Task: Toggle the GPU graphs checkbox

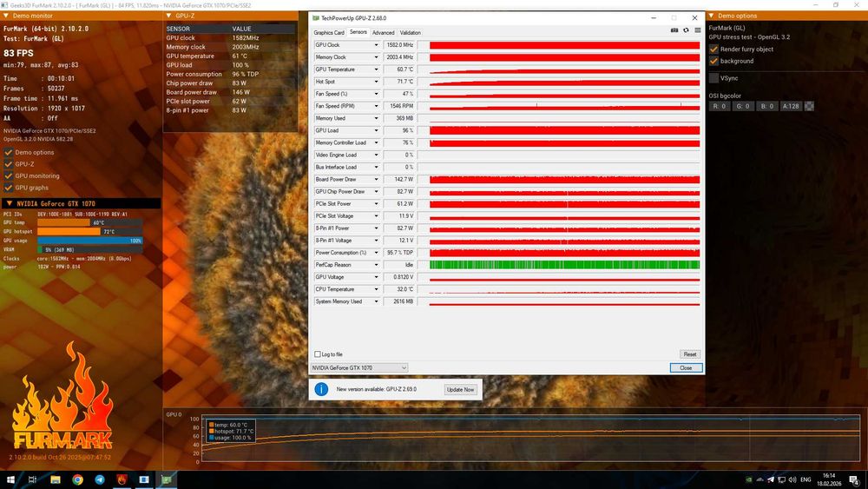Action: pos(9,188)
